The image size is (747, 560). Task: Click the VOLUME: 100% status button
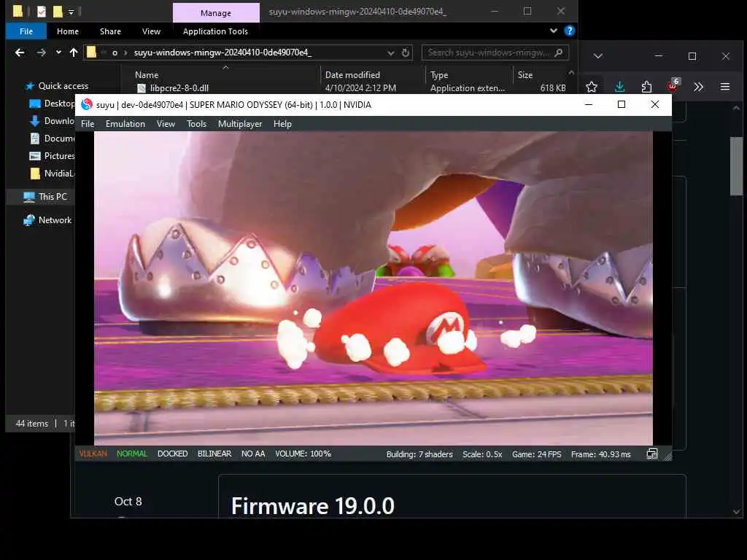coord(303,454)
